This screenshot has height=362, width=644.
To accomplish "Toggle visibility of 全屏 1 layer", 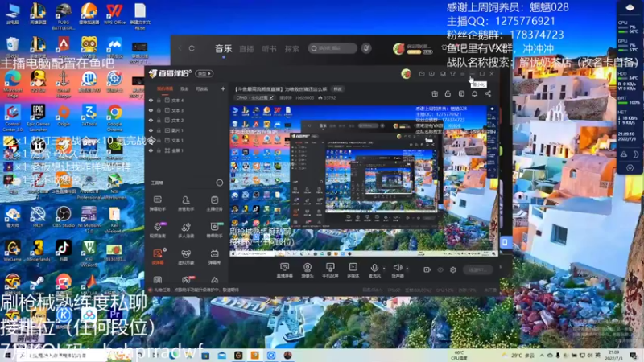I will [151, 150].
